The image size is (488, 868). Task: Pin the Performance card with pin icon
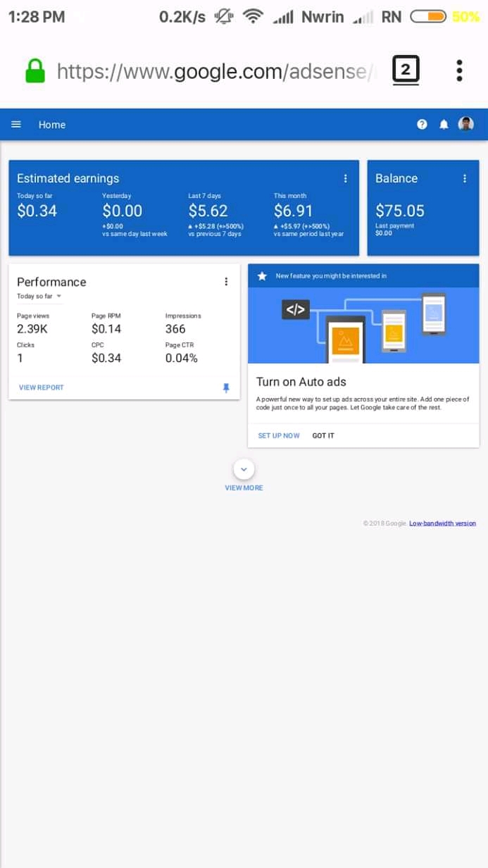tap(226, 387)
